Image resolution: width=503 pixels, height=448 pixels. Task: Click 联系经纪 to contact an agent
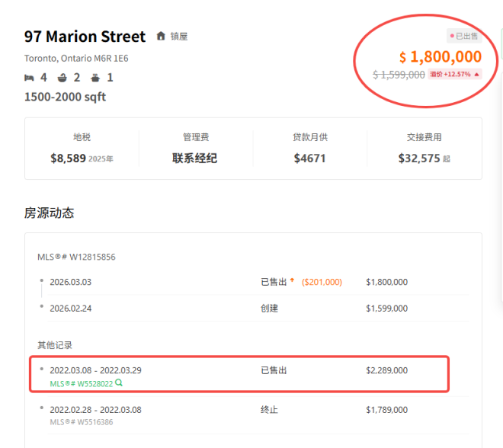click(195, 158)
